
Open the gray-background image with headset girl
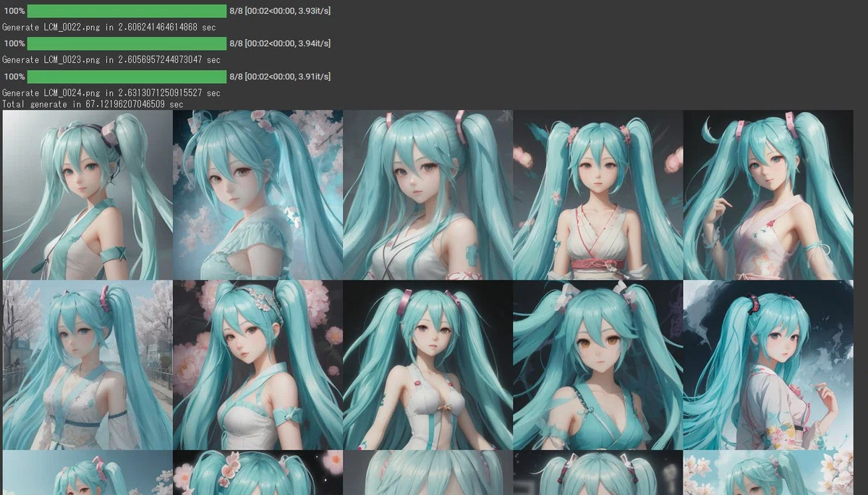pos(88,195)
